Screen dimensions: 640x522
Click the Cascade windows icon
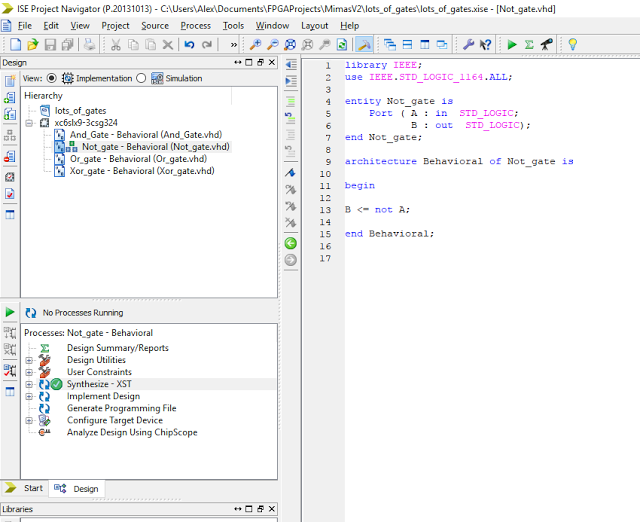pos(390,44)
